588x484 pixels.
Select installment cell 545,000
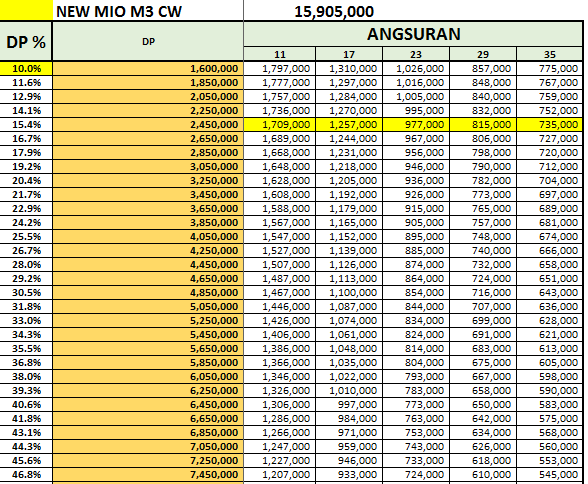550,475
